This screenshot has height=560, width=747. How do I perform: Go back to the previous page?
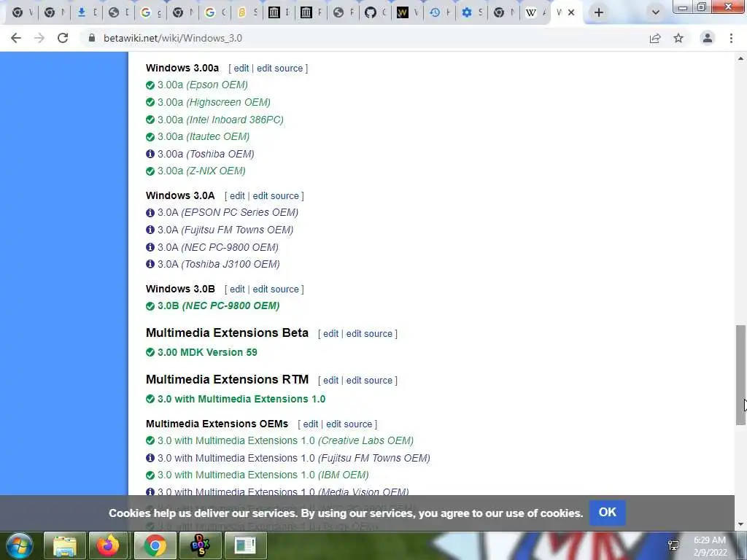pyautogui.click(x=16, y=38)
